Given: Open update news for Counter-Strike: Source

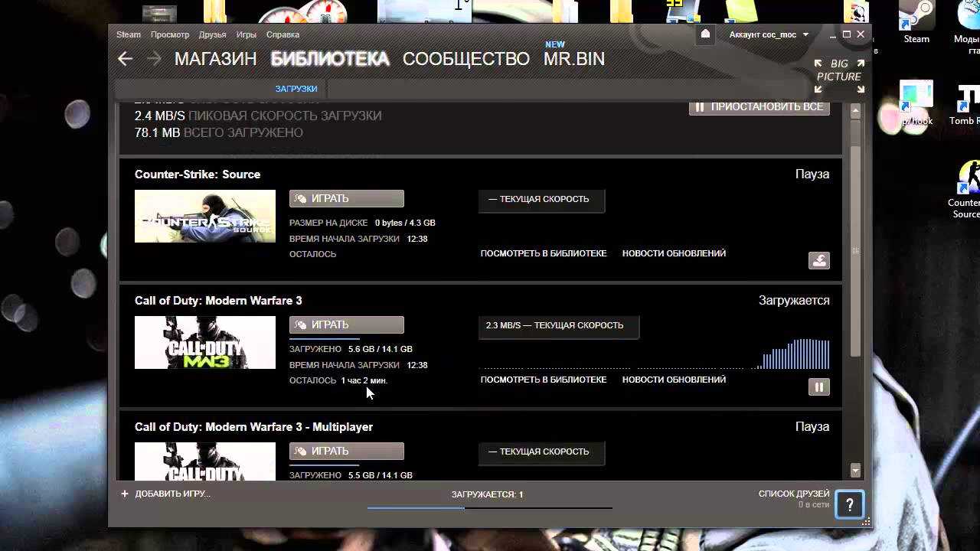Looking at the screenshot, I should [x=674, y=253].
